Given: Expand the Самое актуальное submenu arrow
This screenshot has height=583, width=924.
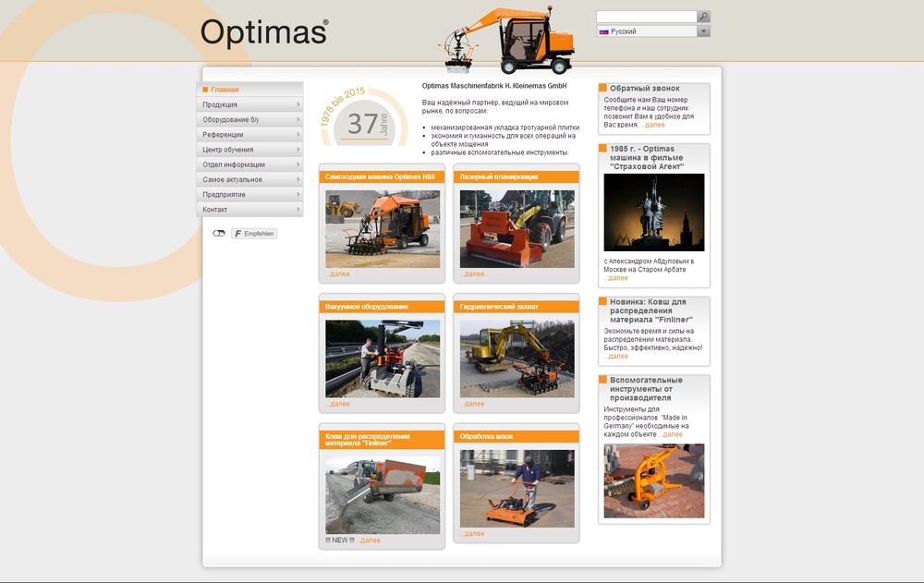Looking at the screenshot, I should 298,179.
